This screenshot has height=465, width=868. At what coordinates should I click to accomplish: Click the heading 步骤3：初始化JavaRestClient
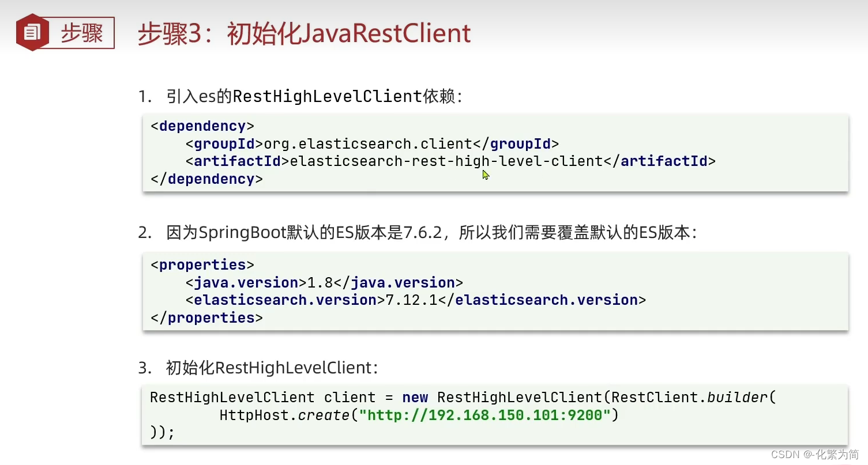(304, 33)
